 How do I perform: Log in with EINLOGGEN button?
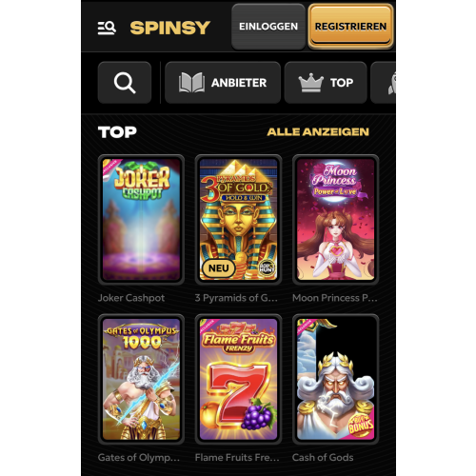268,27
